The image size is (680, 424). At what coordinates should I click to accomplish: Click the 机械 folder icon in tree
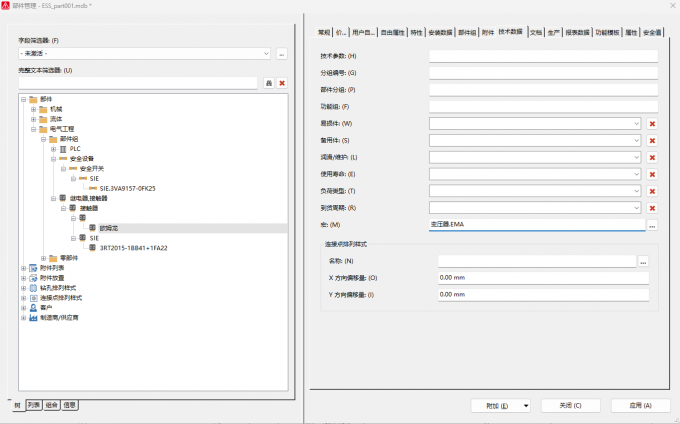click(43, 109)
